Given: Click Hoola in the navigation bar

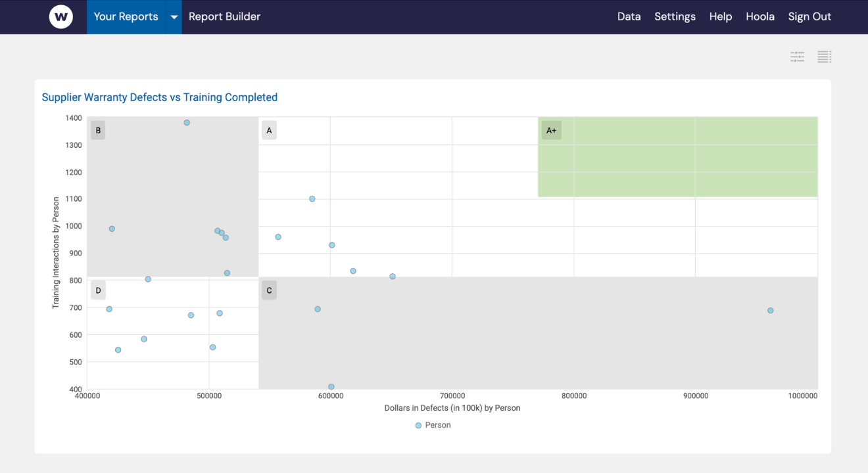Looking at the screenshot, I should click(759, 16).
